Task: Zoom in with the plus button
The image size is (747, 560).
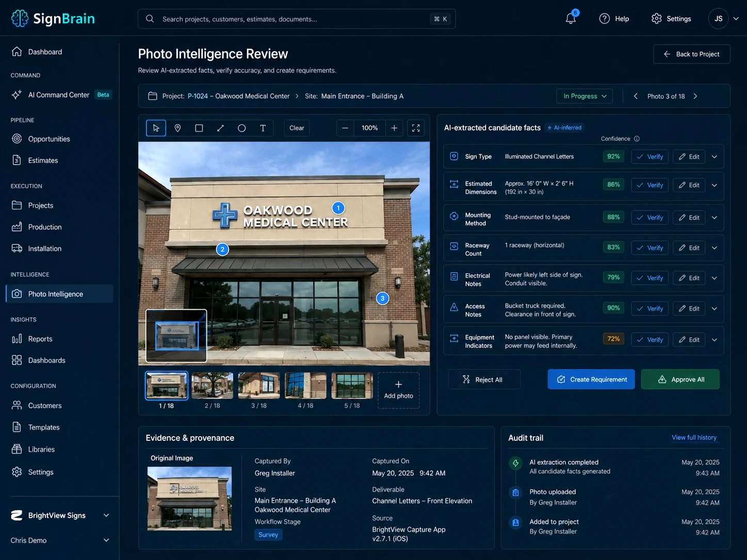Action: coord(394,128)
